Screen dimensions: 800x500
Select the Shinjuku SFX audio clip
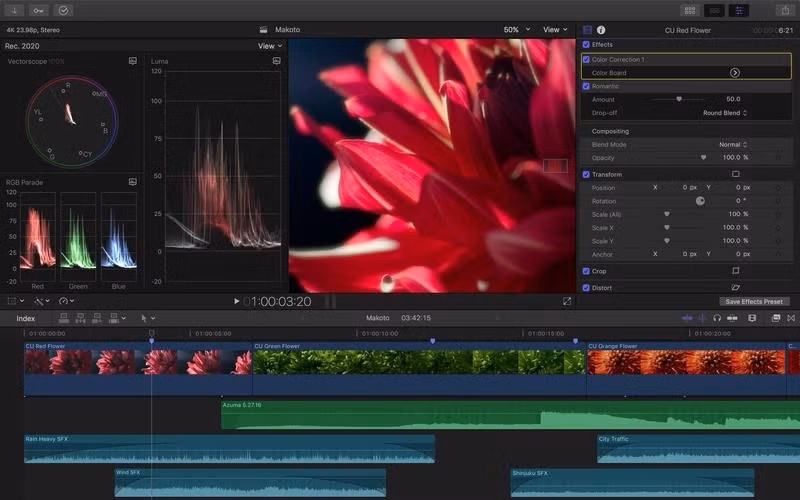click(x=632, y=483)
